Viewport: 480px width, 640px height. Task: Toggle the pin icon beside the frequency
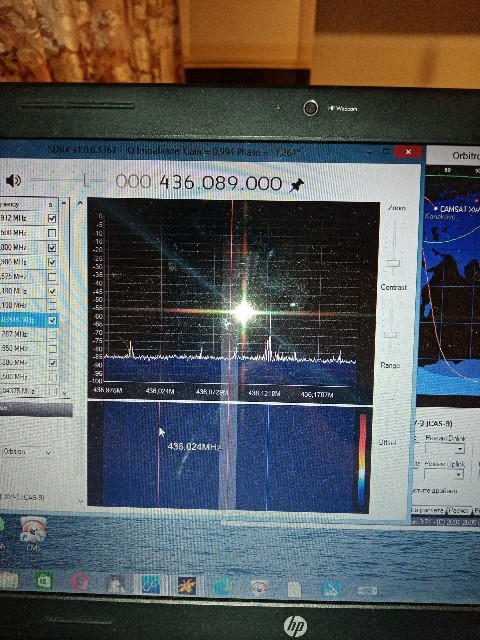click(x=297, y=184)
